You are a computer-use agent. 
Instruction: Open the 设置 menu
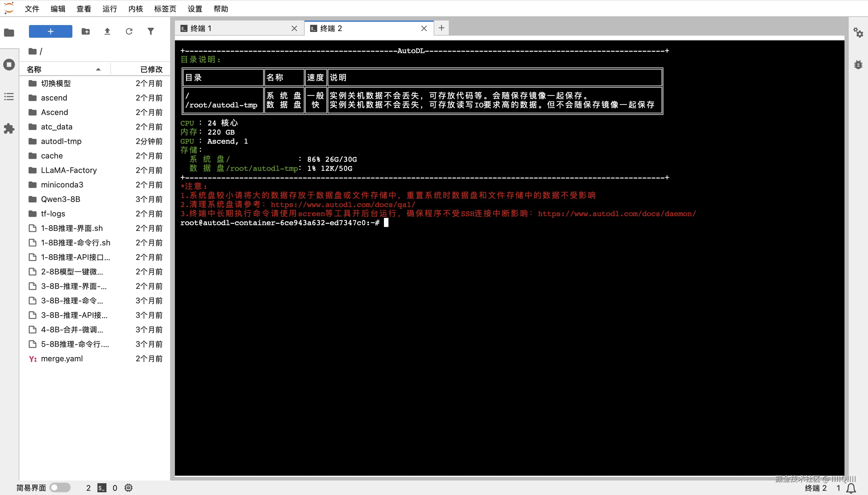click(x=195, y=9)
